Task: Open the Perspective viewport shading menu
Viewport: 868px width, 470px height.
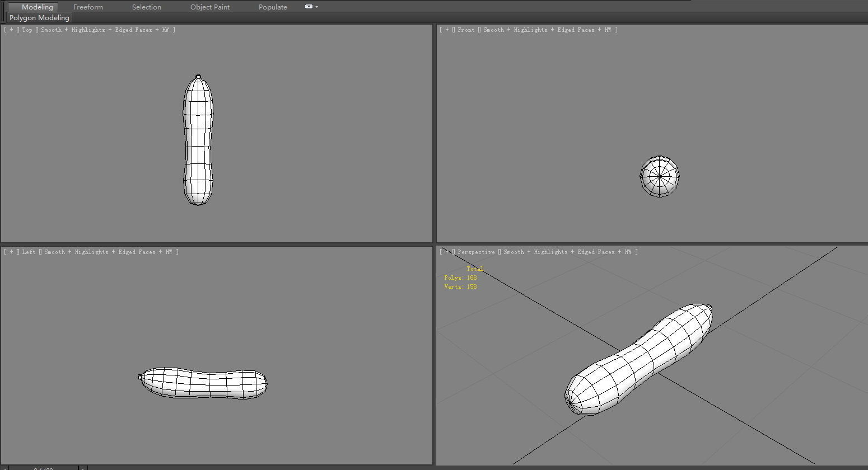Action: tap(567, 252)
